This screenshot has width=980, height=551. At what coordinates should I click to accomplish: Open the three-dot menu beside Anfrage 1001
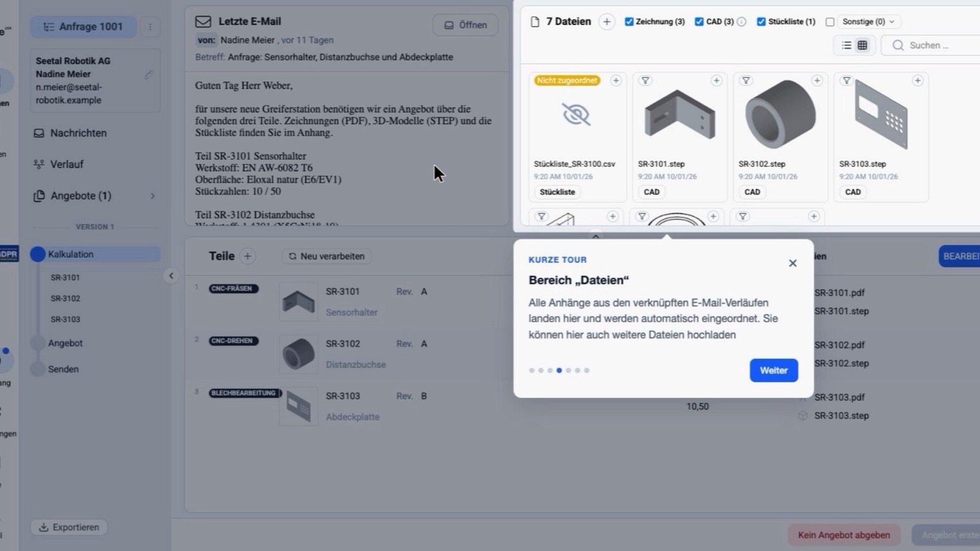pyautogui.click(x=150, y=26)
